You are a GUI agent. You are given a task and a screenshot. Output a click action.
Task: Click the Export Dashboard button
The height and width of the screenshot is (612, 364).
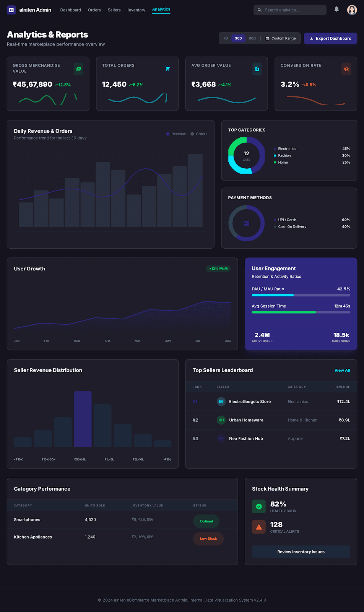[330, 38]
